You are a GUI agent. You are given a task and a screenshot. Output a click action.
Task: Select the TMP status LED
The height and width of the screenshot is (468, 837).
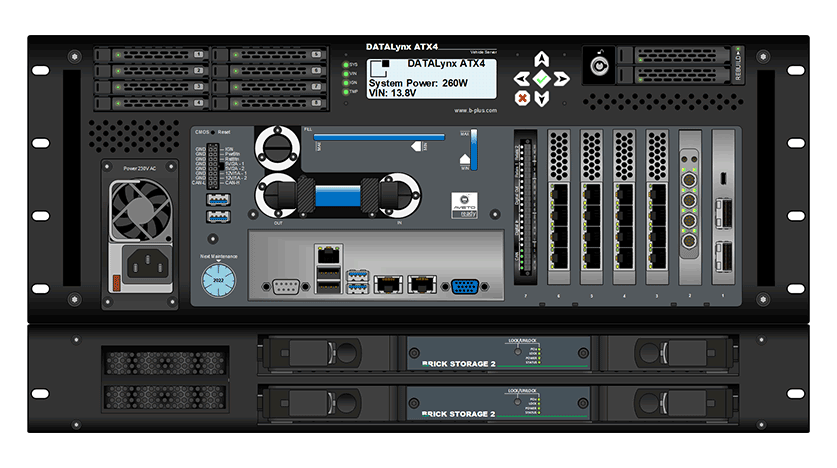[x=346, y=92]
